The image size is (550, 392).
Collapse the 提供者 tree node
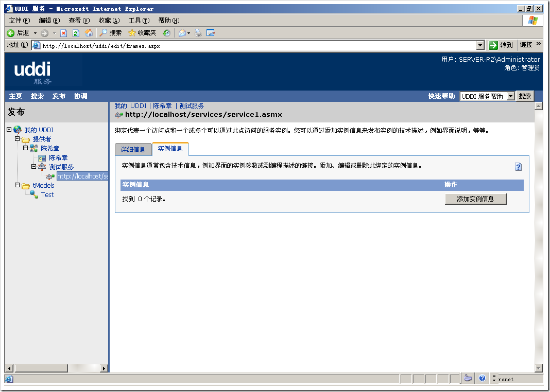[17, 139]
